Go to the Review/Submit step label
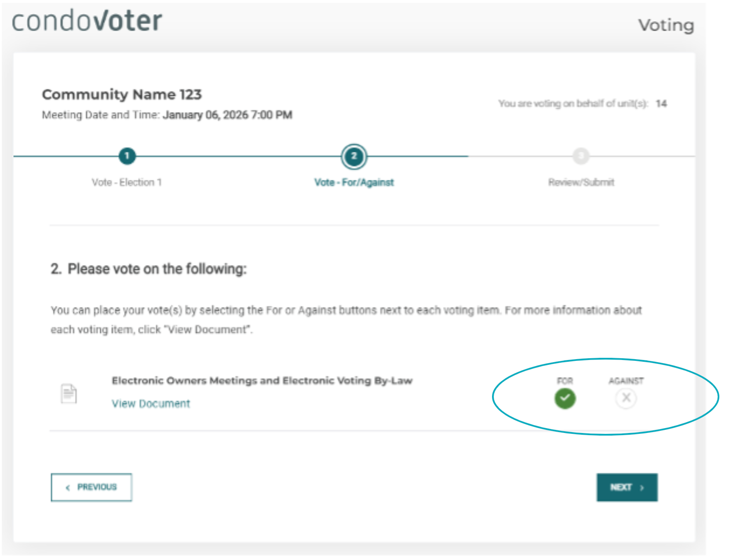This screenshot has width=729, height=560. click(x=581, y=182)
